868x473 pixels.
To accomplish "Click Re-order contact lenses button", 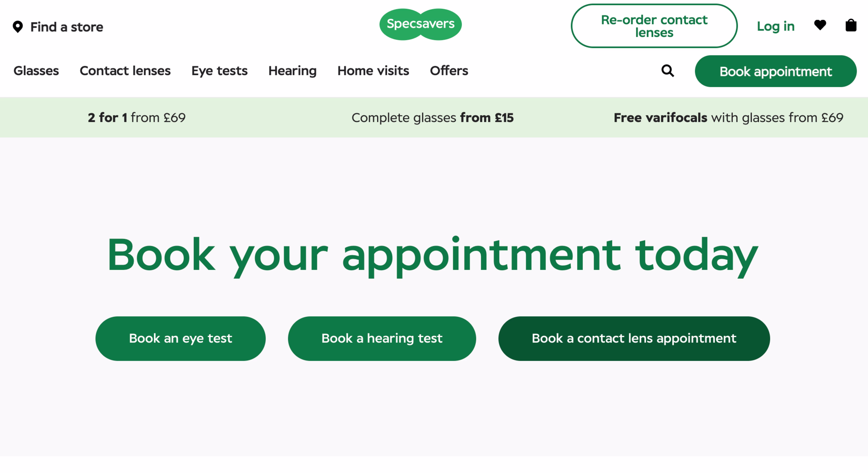I will pyautogui.click(x=654, y=26).
